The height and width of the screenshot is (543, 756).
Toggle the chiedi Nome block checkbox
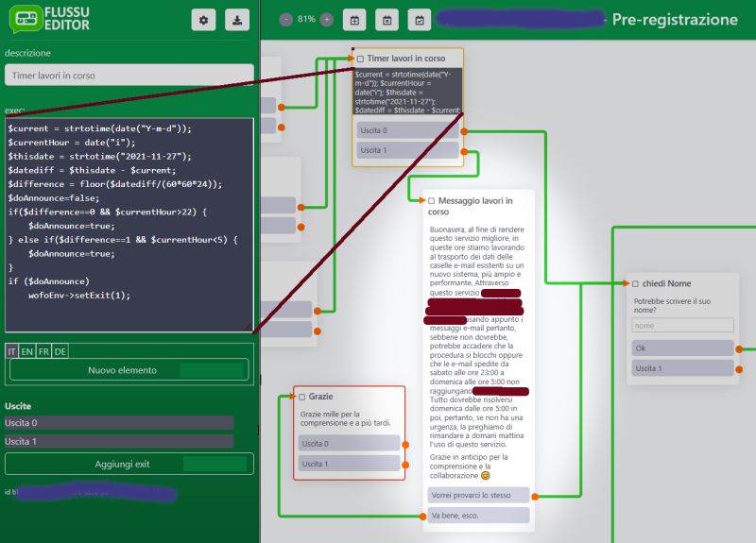point(635,283)
